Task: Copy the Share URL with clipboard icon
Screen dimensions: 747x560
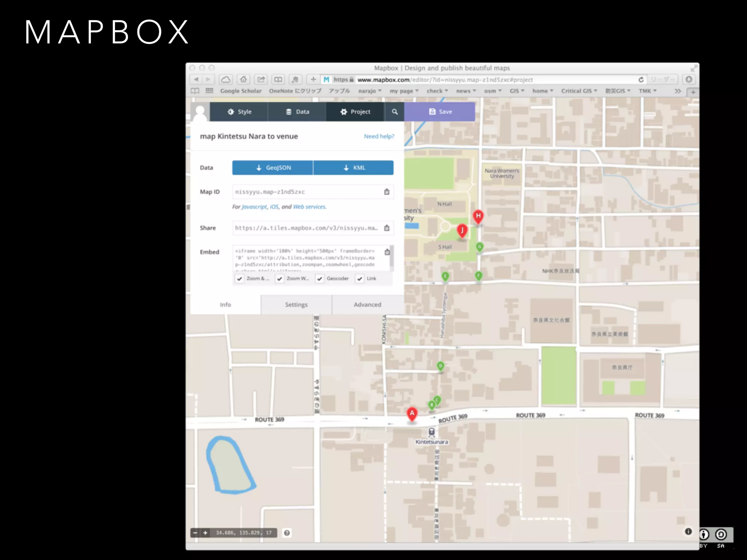Action: (387, 228)
